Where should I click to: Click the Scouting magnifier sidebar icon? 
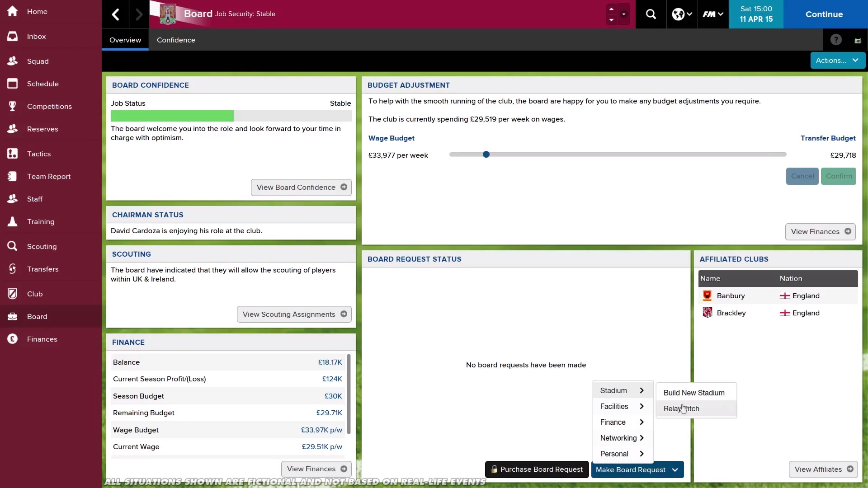[13, 246]
